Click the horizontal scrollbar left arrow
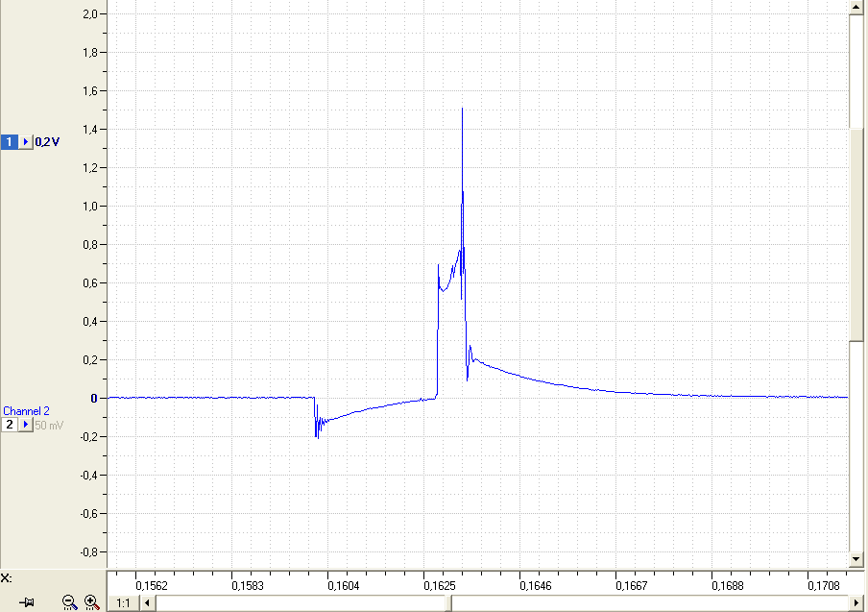 (x=147, y=602)
